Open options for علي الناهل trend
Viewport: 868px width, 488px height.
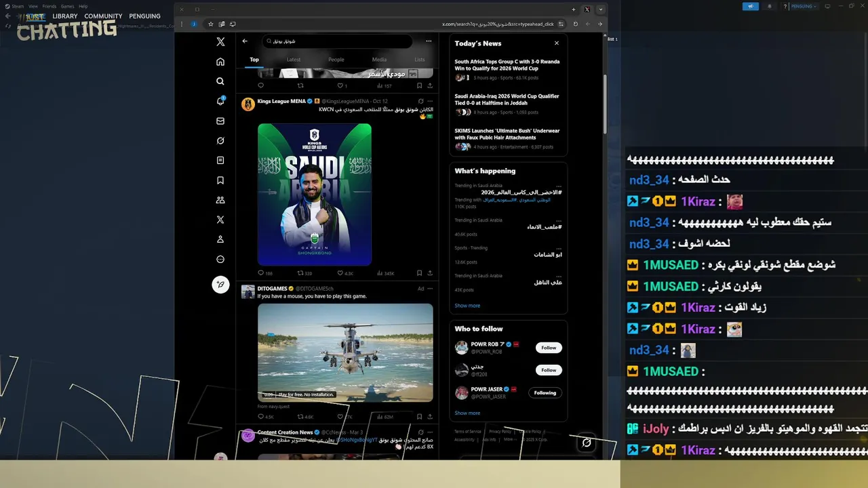click(559, 276)
